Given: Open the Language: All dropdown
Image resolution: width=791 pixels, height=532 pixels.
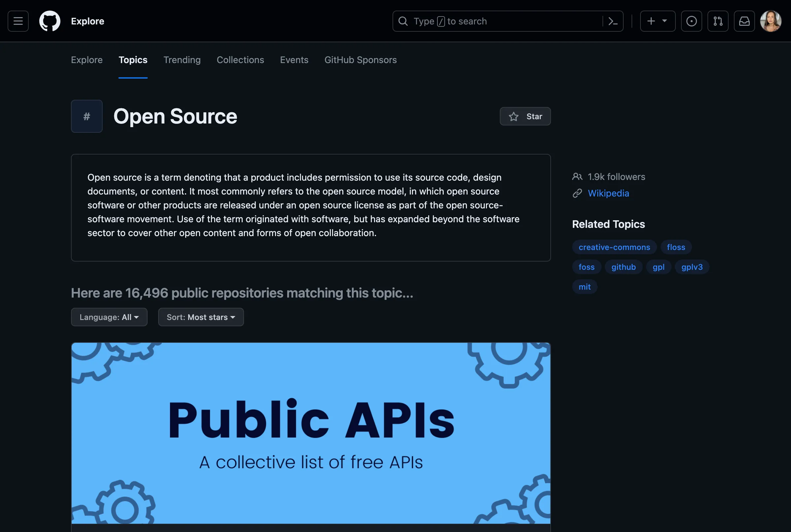Looking at the screenshot, I should (x=109, y=317).
